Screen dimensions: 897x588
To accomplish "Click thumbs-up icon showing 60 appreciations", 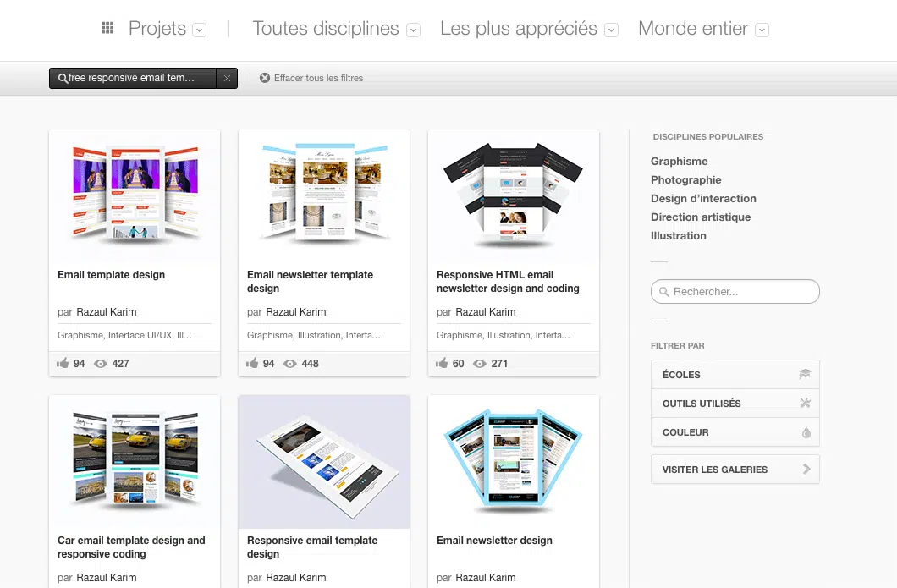I will point(442,364).
